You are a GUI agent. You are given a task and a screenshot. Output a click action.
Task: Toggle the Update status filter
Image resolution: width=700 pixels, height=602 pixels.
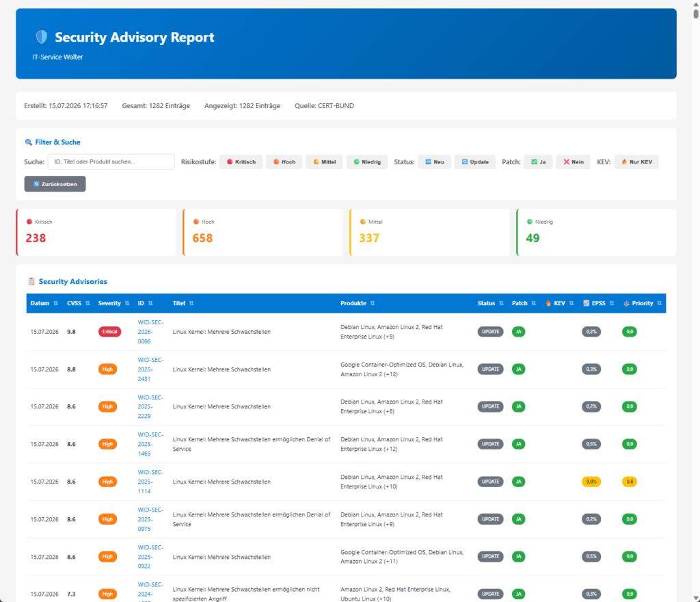click(x=475, y=161)
